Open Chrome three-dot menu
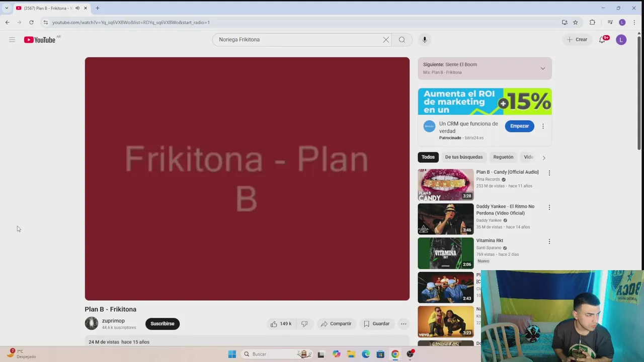Screen dimensions: 644x362 pos(634,22)
